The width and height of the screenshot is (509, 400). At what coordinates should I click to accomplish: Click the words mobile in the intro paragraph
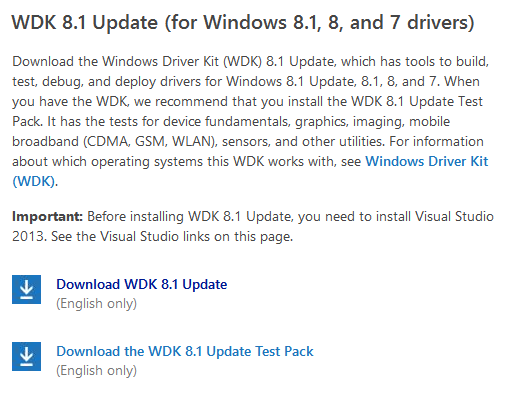(429, 122)
